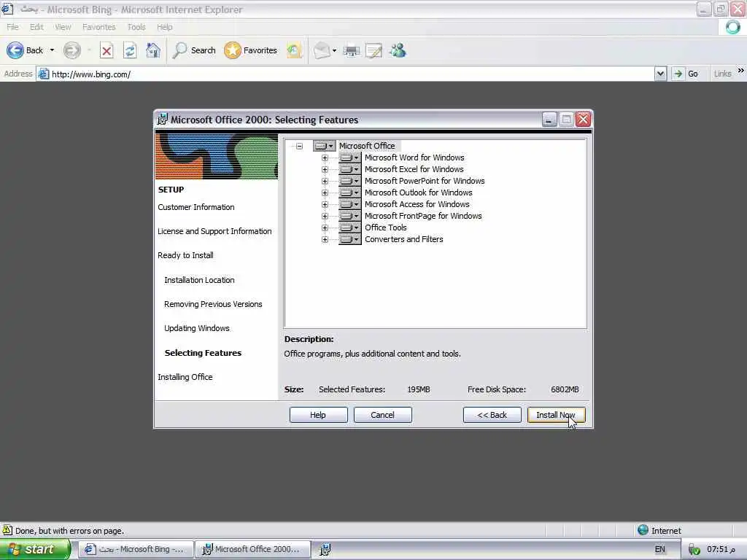Open the File menu

(x=13, y=27)
